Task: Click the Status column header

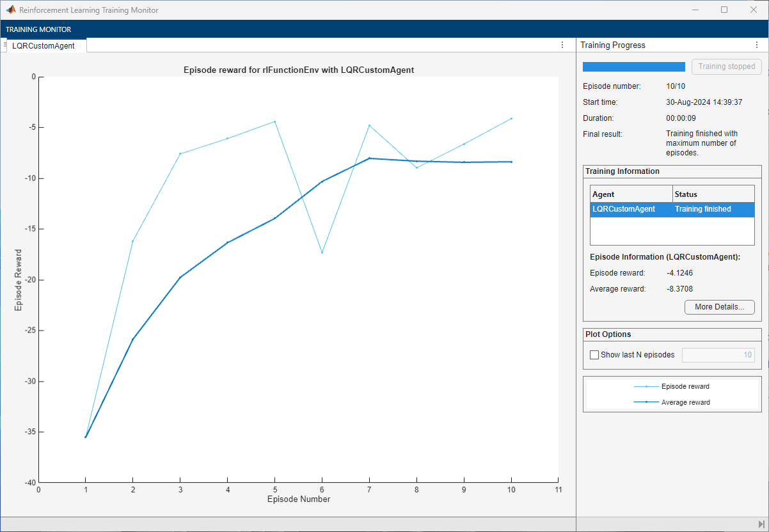Action: [x=713, y=194]
